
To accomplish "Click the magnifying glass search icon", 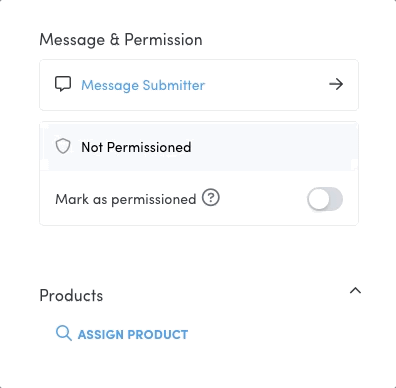I will click(x=64, y=333).
